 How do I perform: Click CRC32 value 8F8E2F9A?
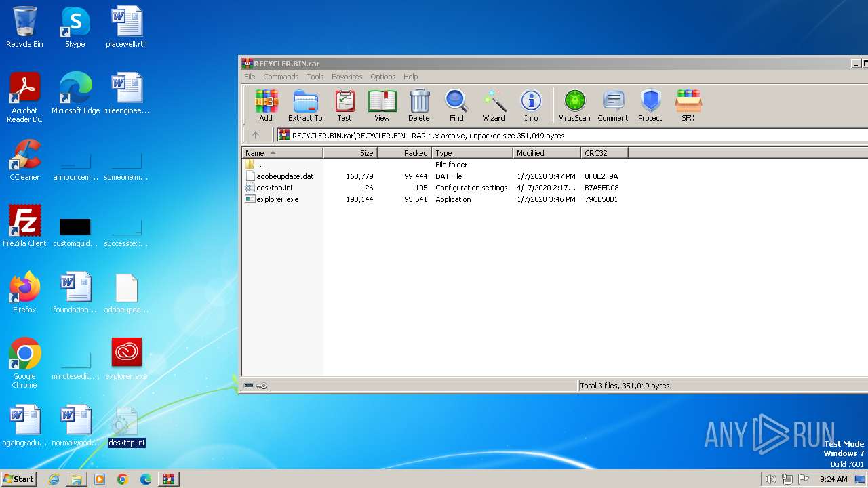(601, 176)
